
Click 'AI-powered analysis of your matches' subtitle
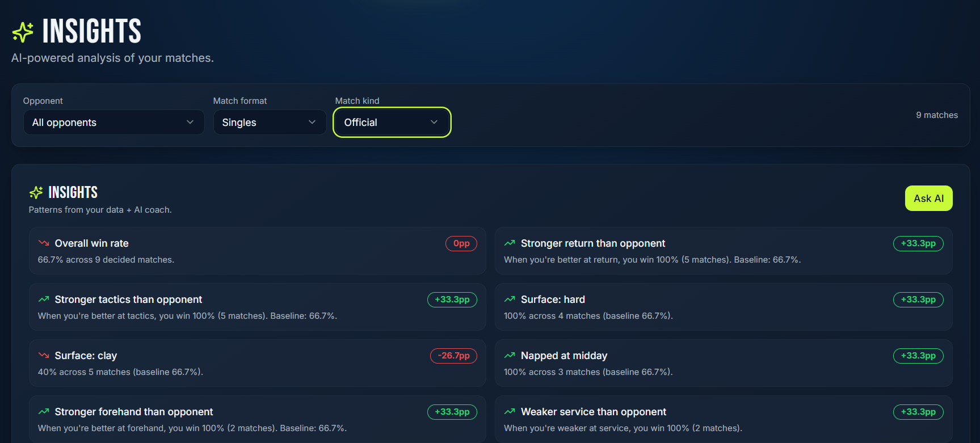tap(112, 58)
